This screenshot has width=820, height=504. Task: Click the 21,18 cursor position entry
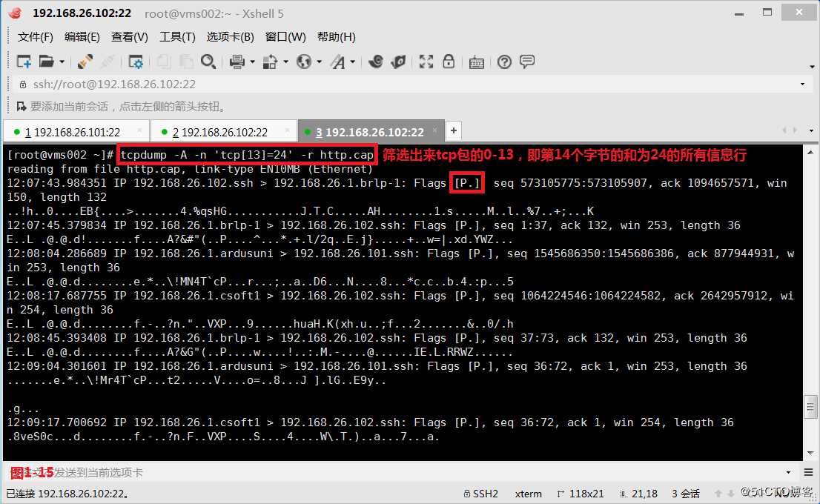point(639,494)
